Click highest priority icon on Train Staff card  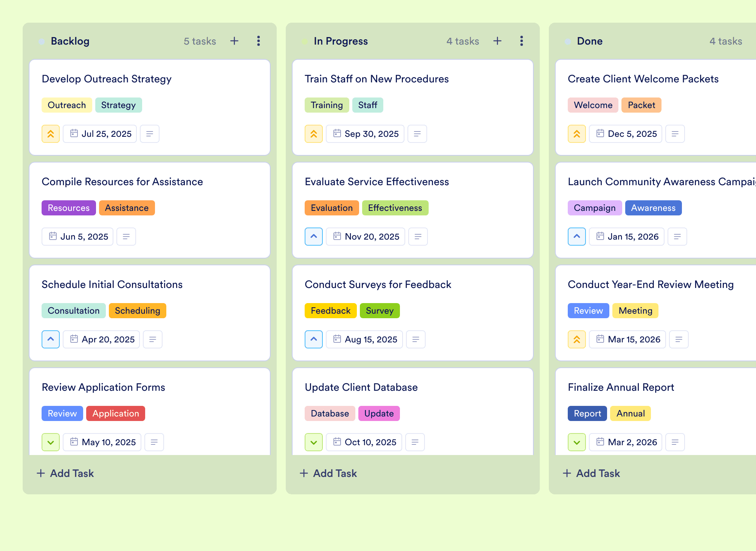click(314, 134)
